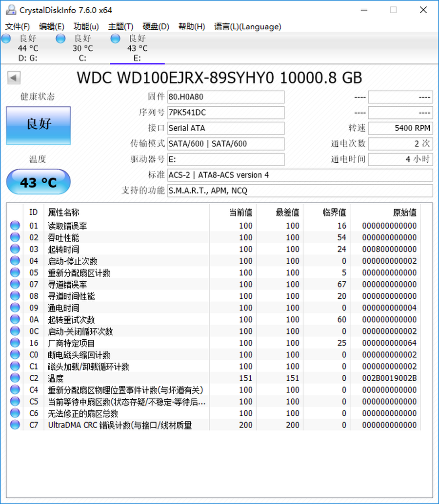The height and width of the screenshot is (504, 439).
Task: Click the blue 良好 health status button
Action: coord(39,125)
